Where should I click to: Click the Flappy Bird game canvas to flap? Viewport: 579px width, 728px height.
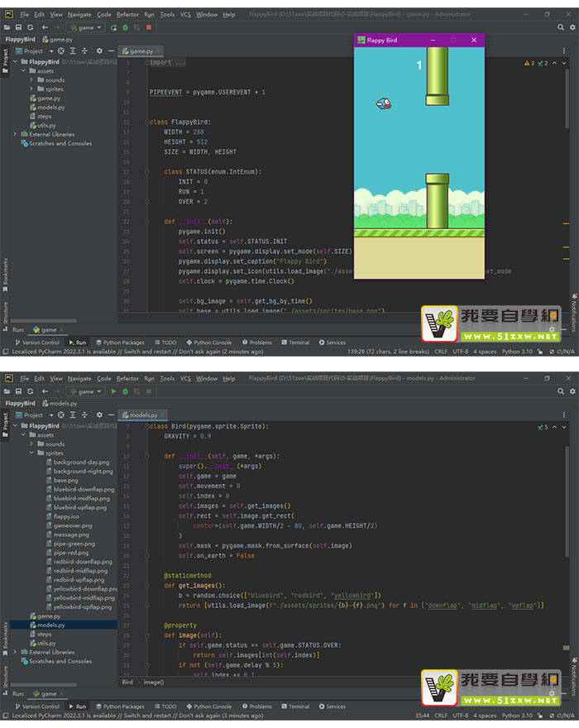(419, 162)
